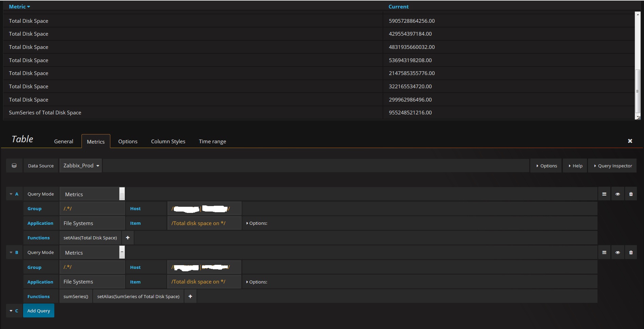
Task: Open the Zabbix_Prod data source dropdown
Action: click(x=80, y=165)
